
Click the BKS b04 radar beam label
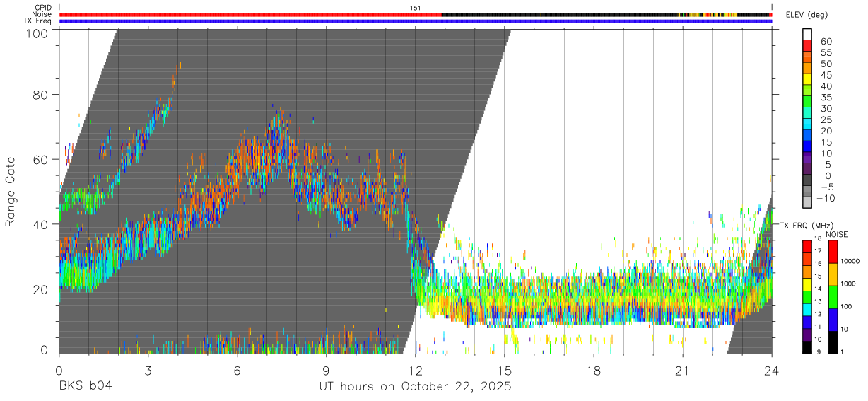(85, 386)
